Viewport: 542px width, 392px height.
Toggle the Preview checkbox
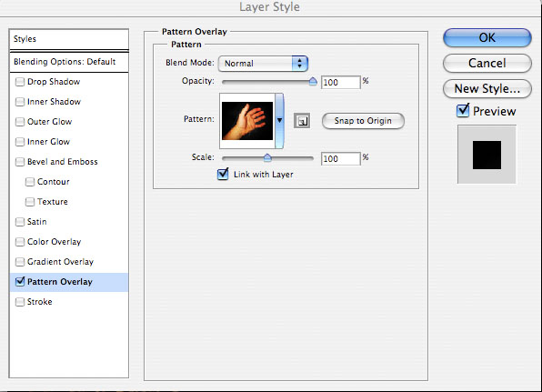(463, 111)
